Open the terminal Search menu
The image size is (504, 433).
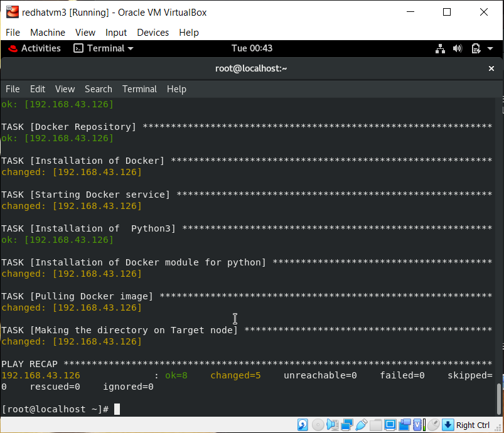click(99, 89)
